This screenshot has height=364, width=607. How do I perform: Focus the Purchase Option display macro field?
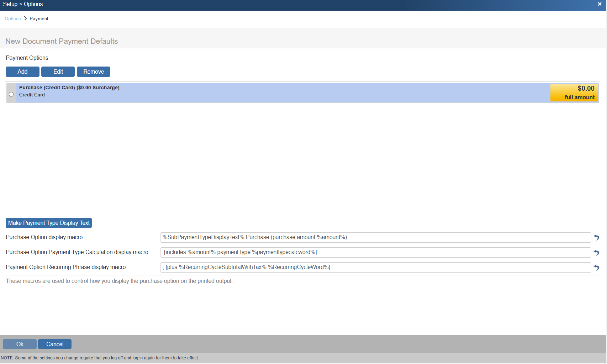point(375,237)
